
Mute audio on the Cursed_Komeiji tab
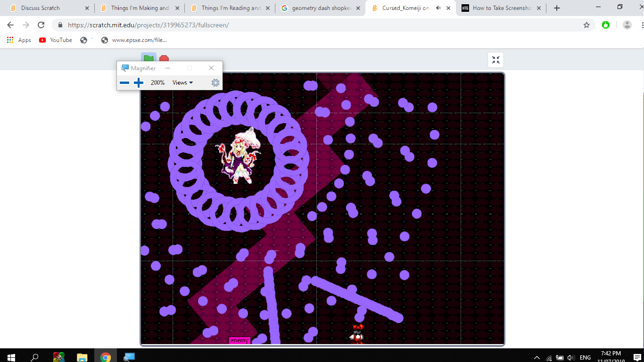pyautogui.click(x=439, y=8)
